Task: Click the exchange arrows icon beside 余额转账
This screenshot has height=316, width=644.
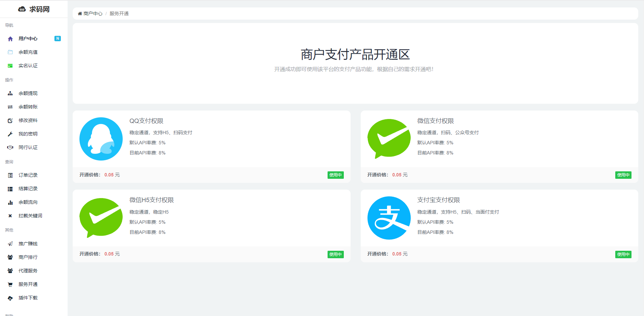Action: (10, 107)
